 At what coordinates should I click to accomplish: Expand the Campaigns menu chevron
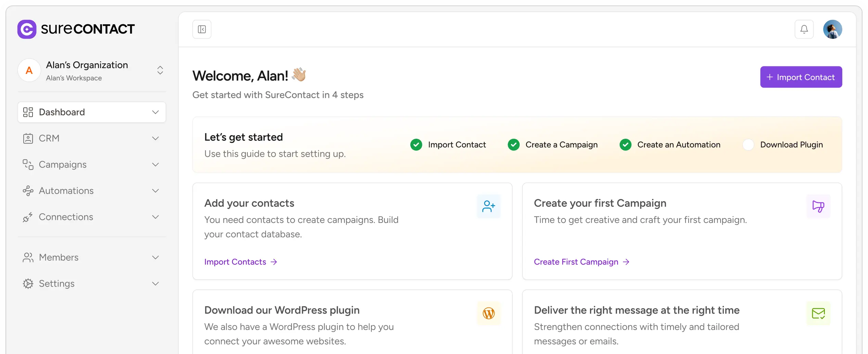(x=156, y=165)
